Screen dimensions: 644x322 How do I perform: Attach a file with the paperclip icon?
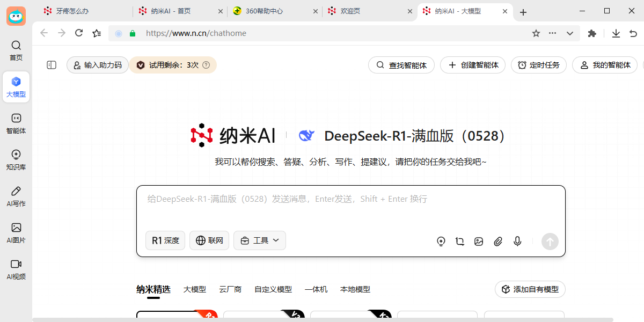pyautogui.click(x=497, y=241)
